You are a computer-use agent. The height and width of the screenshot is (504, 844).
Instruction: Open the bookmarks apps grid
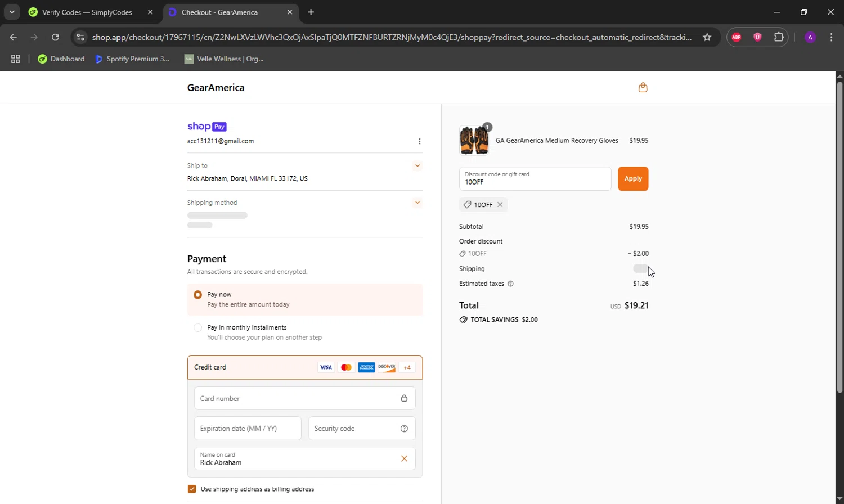(16, 58)
